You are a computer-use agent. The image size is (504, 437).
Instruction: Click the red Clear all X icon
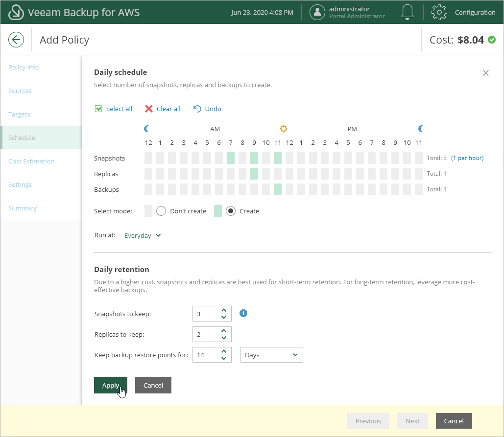coord(149,109)
